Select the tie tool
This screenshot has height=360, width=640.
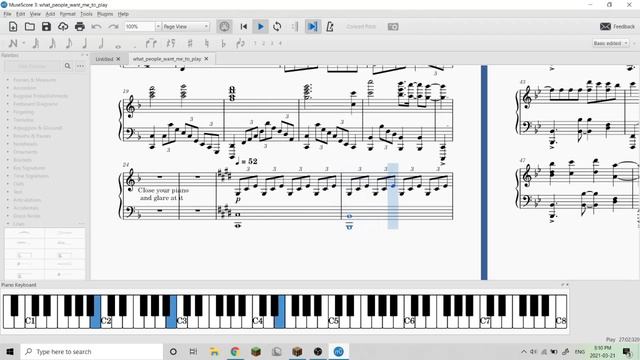pyautogui.click(x=151, y=43)
